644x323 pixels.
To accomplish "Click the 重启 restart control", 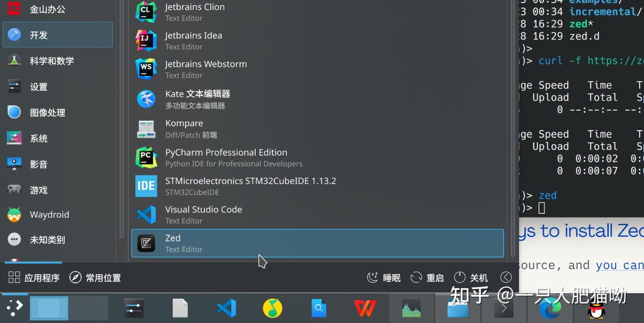I will (427, 277).
